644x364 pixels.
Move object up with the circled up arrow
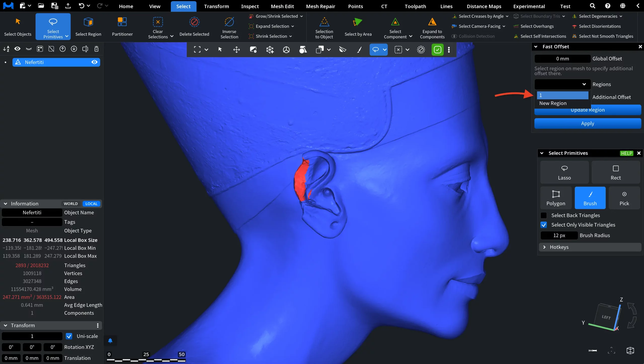pos(63,49)
